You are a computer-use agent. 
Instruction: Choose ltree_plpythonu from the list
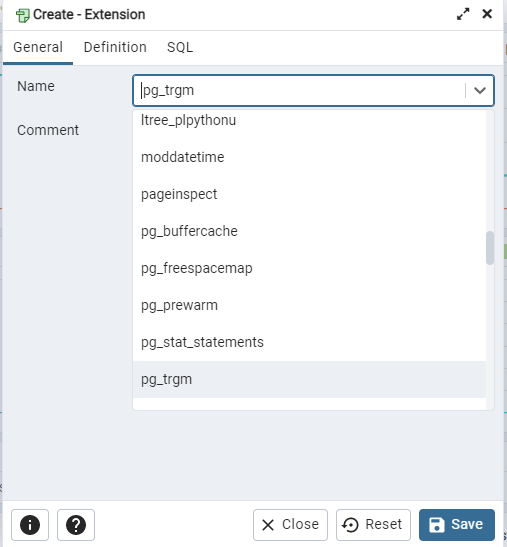(309, 120)
